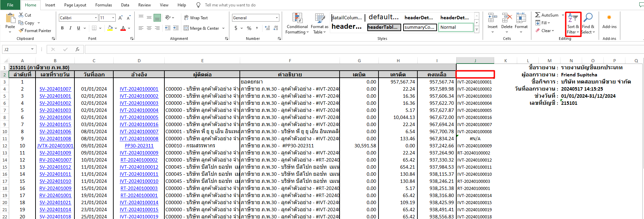644x219 pixels.
Task: Open the Font dialog launcher
Action: click(x=132, y=39)
